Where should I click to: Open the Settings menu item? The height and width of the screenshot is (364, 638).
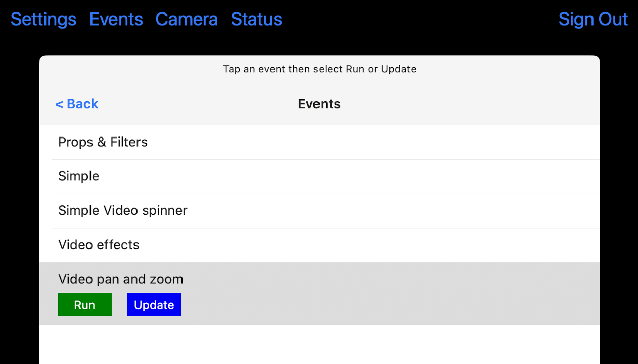click(x=43, y=19)
